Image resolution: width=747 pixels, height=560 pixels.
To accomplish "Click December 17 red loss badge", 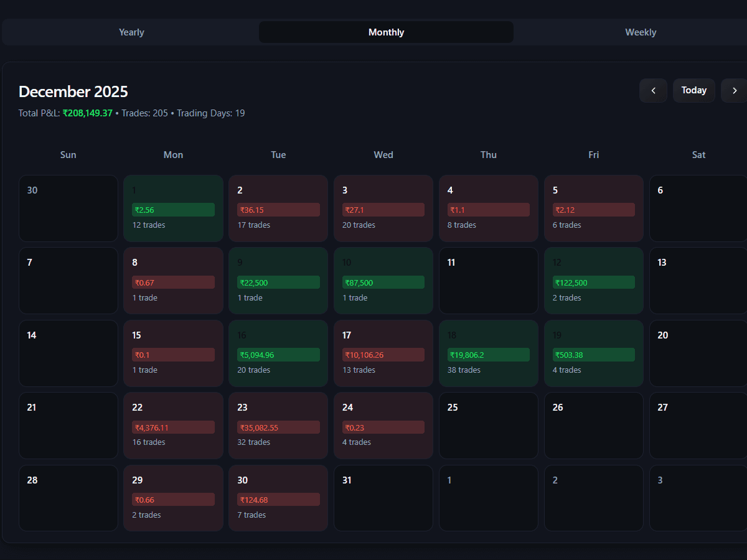I will (383, 355).
